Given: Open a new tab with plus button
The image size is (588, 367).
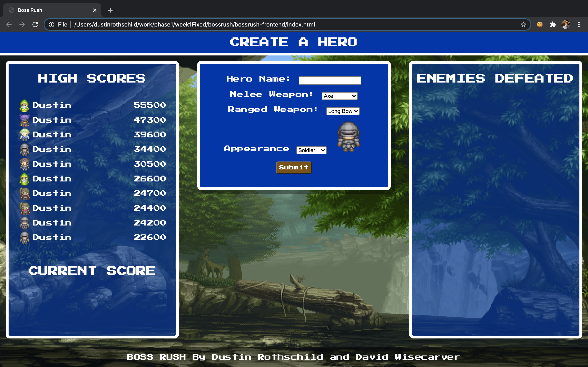Looking at the screenshot, I should pyautogui.click(x=110, y=10).
